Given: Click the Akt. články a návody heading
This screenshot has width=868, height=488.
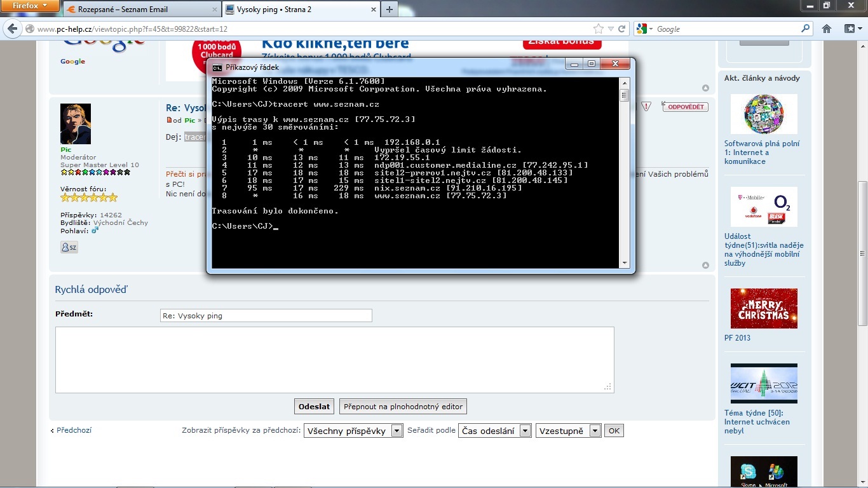Looking at the screenshot, I should 762,78.
